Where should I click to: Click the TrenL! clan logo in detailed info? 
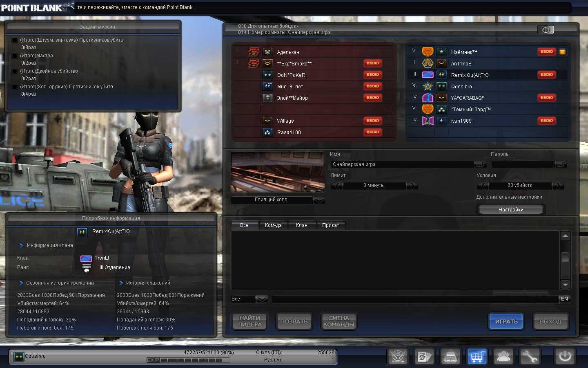pyautogui.click(x=86, y=258)
